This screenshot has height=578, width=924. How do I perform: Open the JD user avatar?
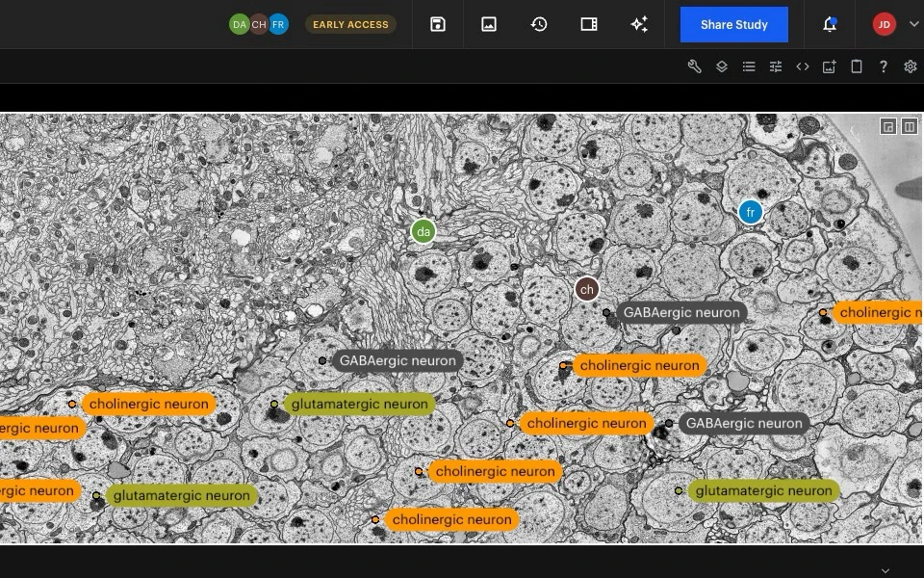pyautogui.click(x=884, y=24)
